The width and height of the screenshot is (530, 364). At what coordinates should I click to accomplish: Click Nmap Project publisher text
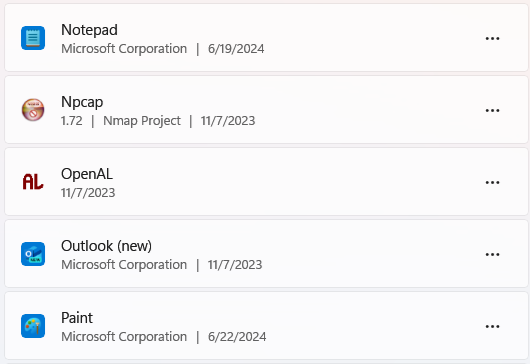pos(142,121)
